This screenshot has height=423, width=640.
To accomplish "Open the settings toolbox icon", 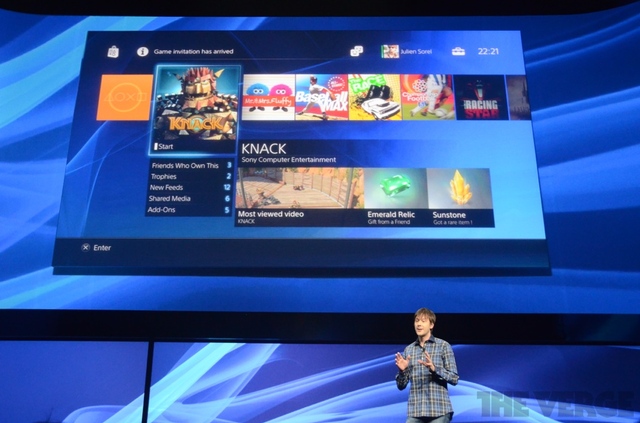I will [x=459, y=51].
